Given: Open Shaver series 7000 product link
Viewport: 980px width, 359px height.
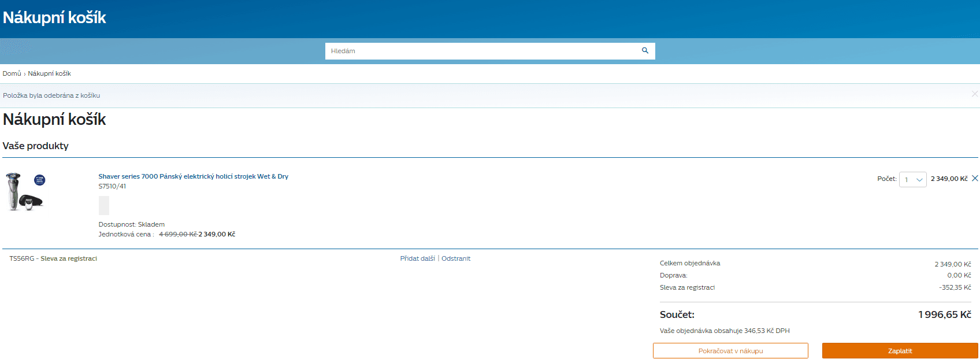Looking at the screenshot, I should (x=193, y=176).
